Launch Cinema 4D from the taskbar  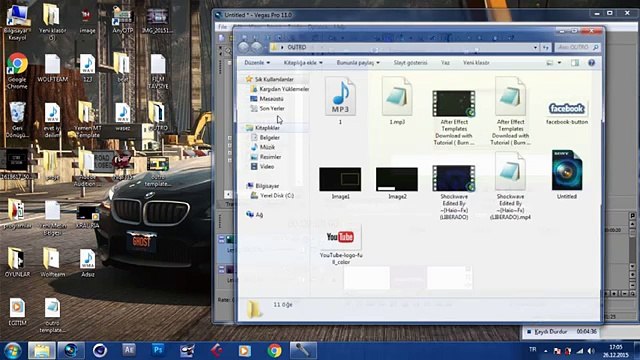(100, 351)
